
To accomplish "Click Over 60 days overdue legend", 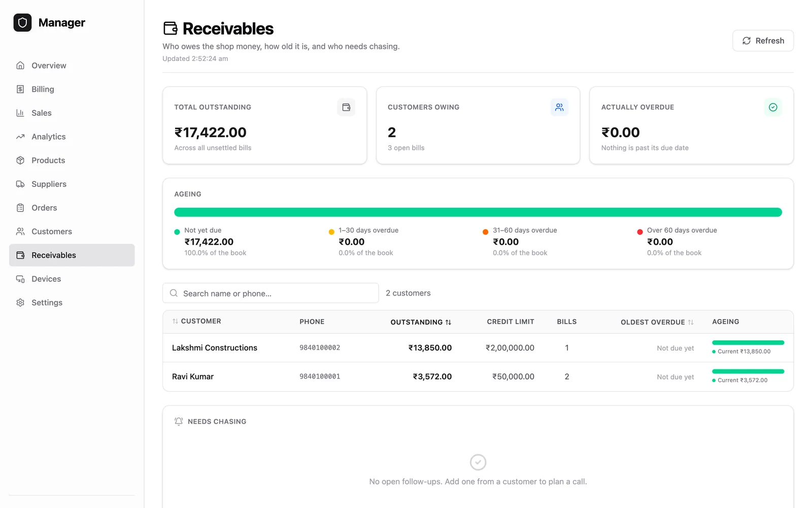I will (677, 241).
